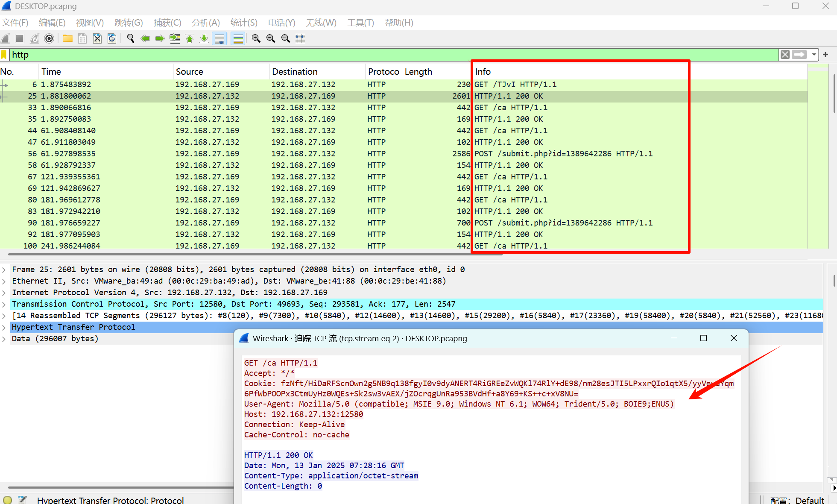Open the display filter history dropdown arrow
The width and height of the screenshot is (837, 504).
814,55
